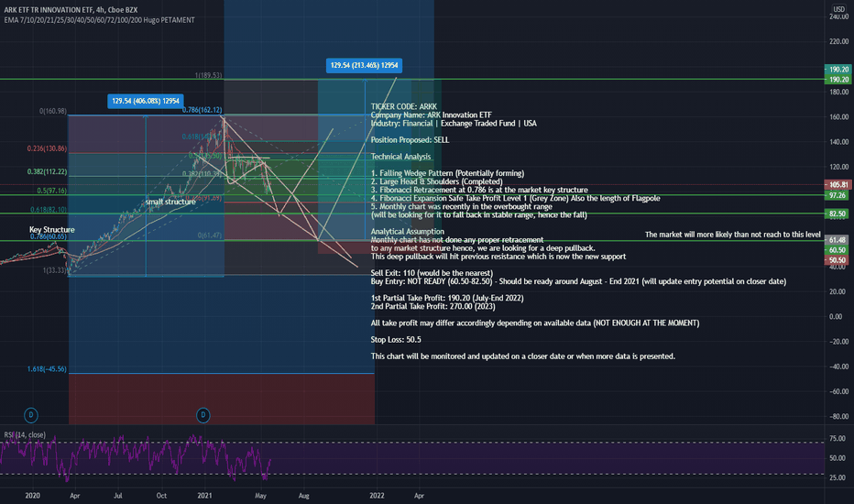The width and height of the screenshot is (854, 504).
Task: Click the 0.382(112.22) Fibonacci level label
Action: [x=47, y=171]
